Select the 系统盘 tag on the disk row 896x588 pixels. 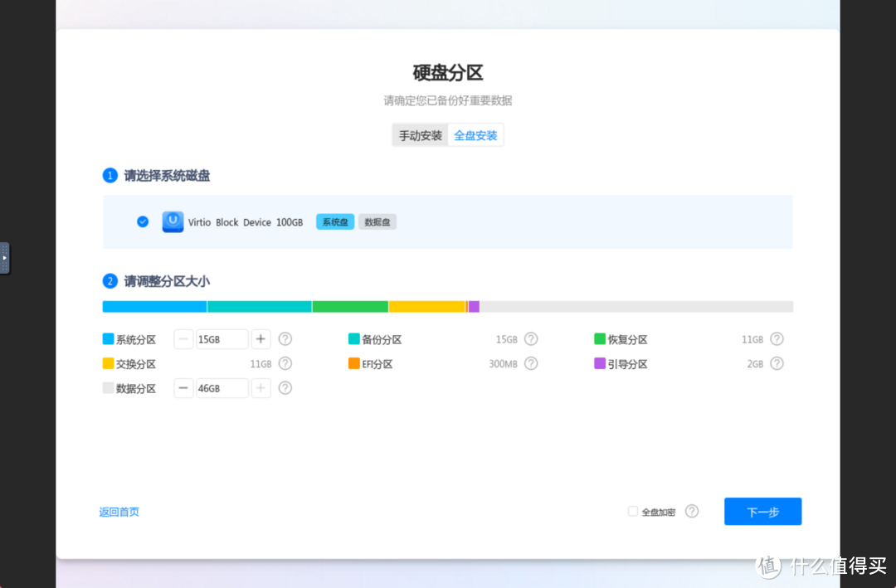click(x=334, y=221)
